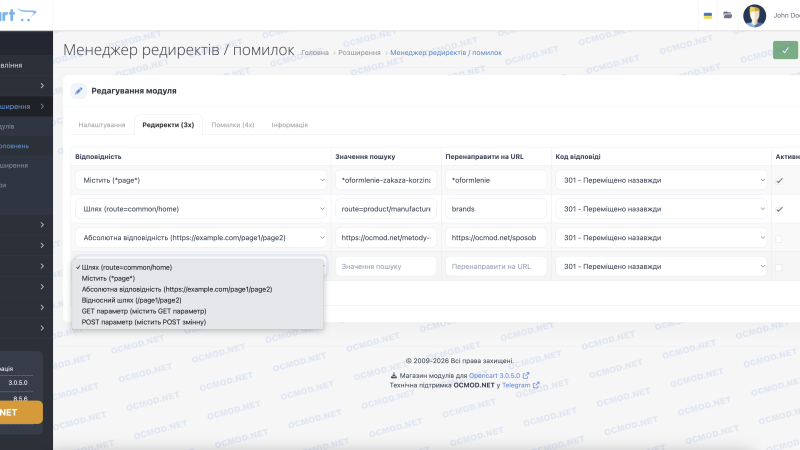
Task: Click the empty Перенаправити на URL field
Action: [496, 266]
